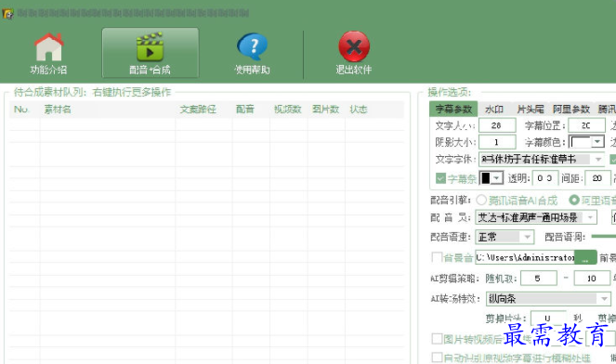This screenshot has width=616, height=364.
Task: Open the 阿里参数 tab
Action: [571, 109]
